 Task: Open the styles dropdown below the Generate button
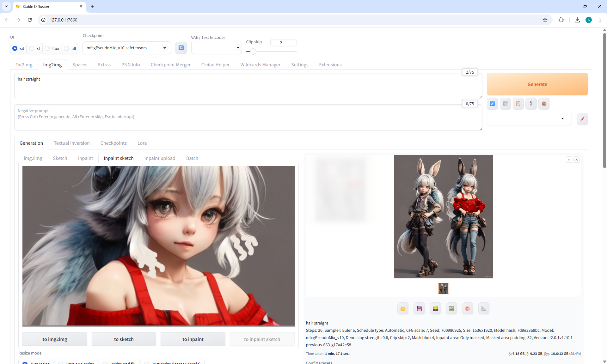[x=529, y=118]
